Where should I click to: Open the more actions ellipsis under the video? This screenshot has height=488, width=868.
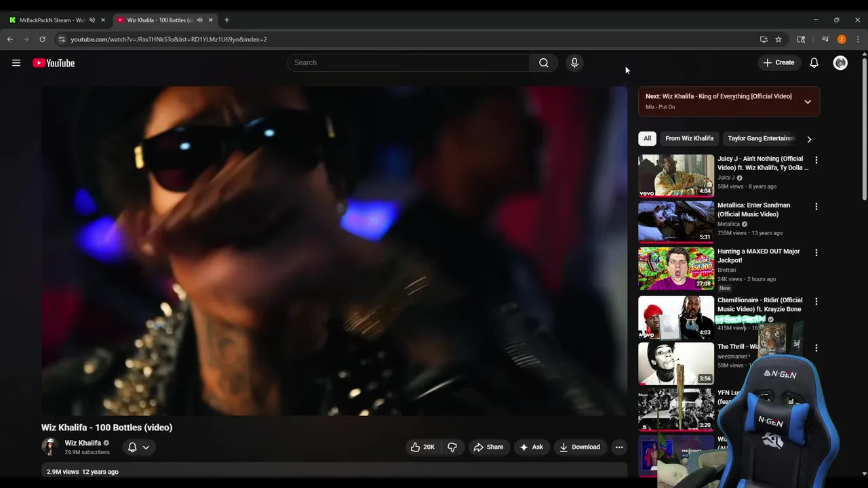(619, 447)
